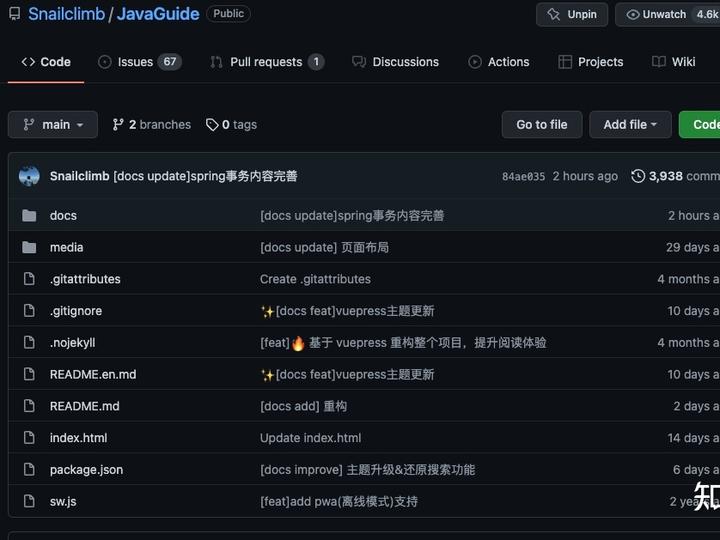
Task: Open the README.md file
Action: [x=84, y=406]
